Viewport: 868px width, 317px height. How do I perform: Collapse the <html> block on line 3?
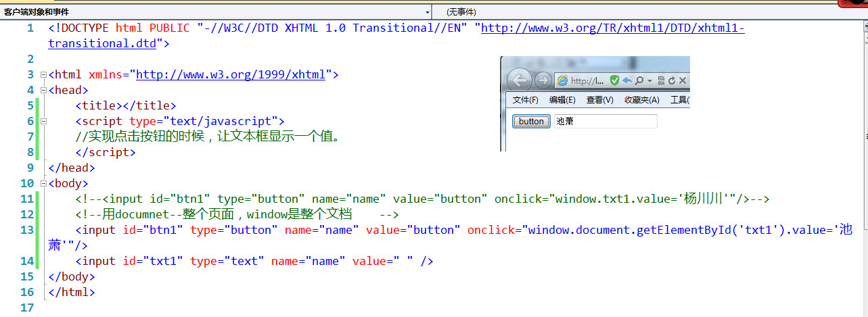(43, 74)
